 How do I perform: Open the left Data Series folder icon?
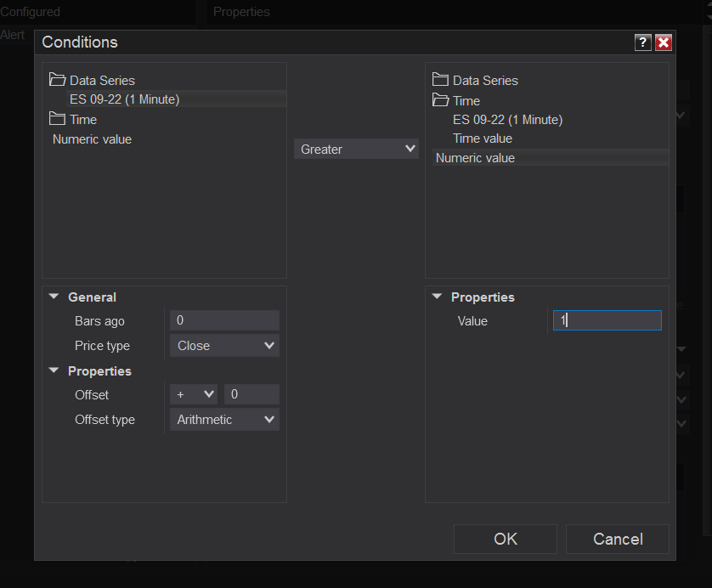pyautogui.click(x=57, y=80)
